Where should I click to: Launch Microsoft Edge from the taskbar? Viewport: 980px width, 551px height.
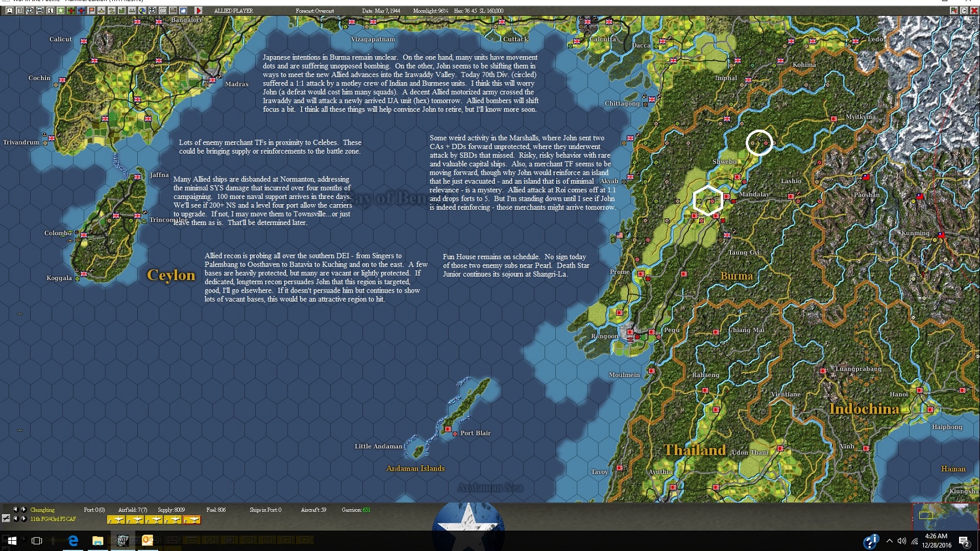(73, 541)
